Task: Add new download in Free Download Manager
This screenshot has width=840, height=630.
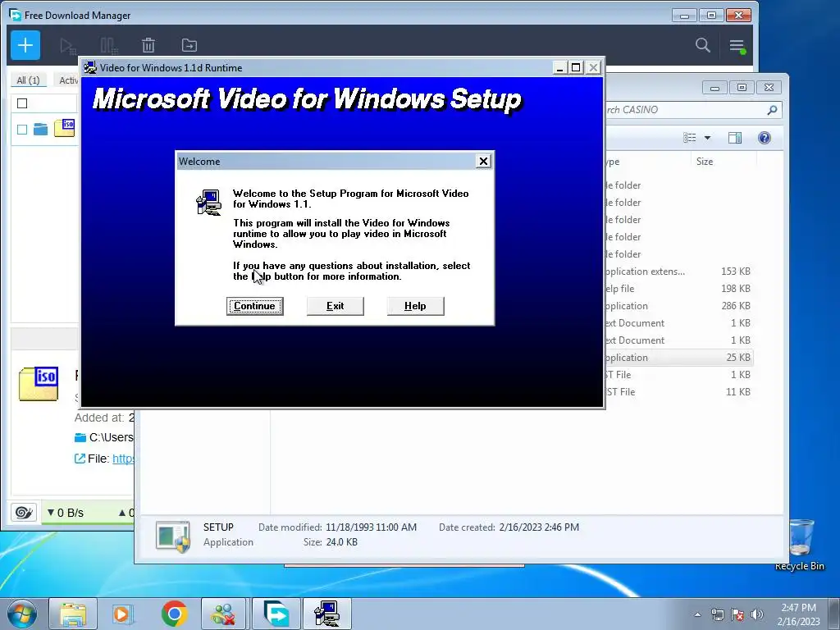Action: click(x=25, y=46)
